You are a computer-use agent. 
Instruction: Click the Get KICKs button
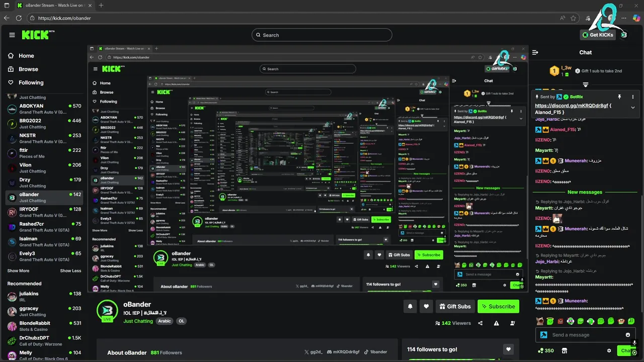[598, 35]
